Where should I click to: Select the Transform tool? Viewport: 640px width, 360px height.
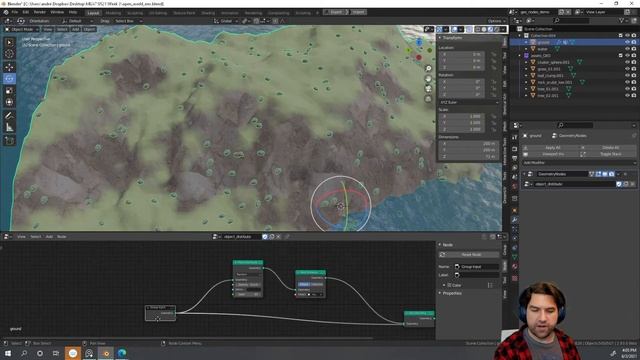click(x=9, y=102)
